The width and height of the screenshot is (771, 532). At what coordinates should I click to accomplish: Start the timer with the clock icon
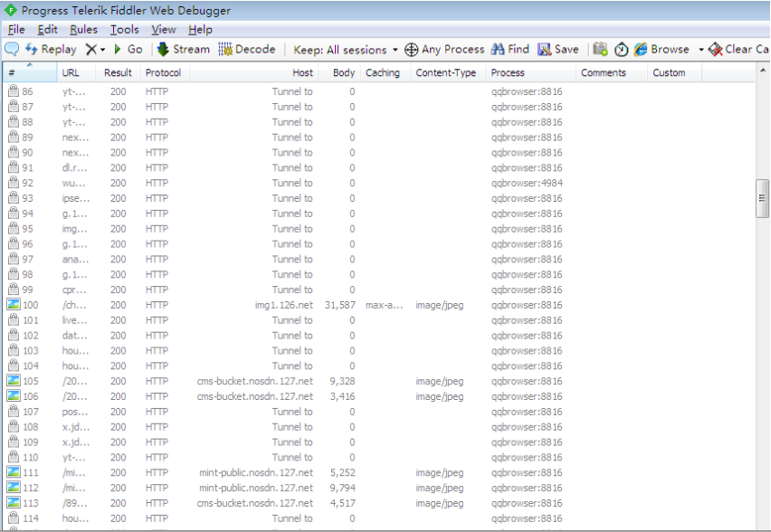[x=620, y=50]
